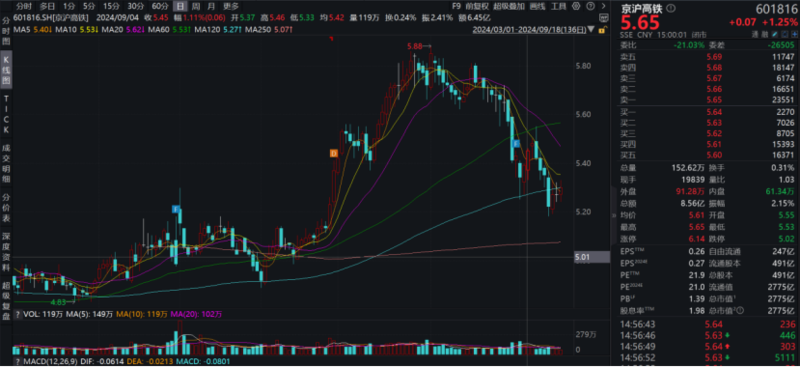Click the 买五 5.60 order book row

(x=707, y=155)
